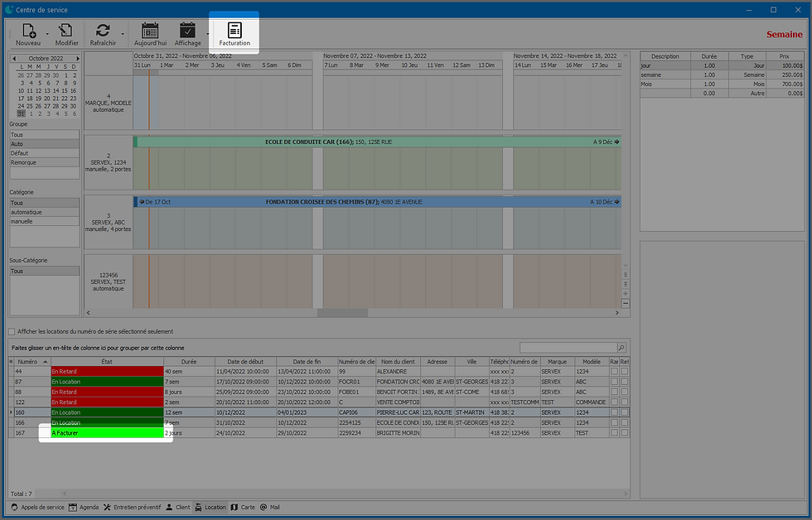
Task: Go to next month in mini calendar
Action: click(78, 59)
